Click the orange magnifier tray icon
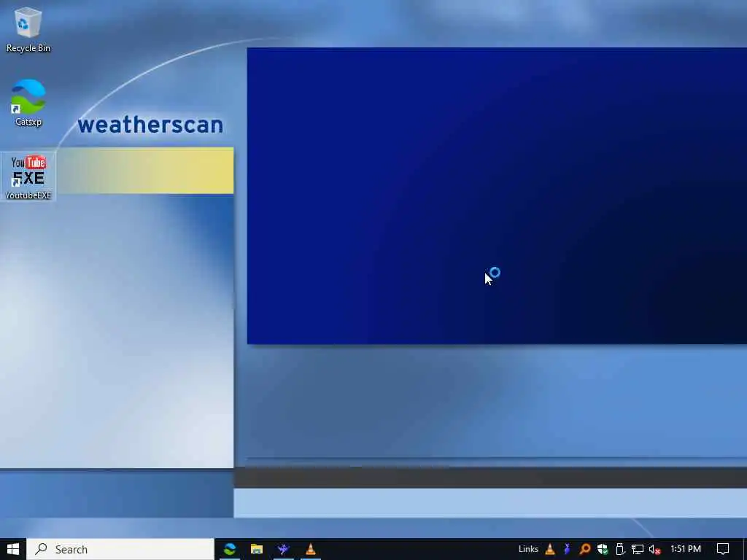Image resolution: width=747 pixels, height=560 pixels. [585, 549]
